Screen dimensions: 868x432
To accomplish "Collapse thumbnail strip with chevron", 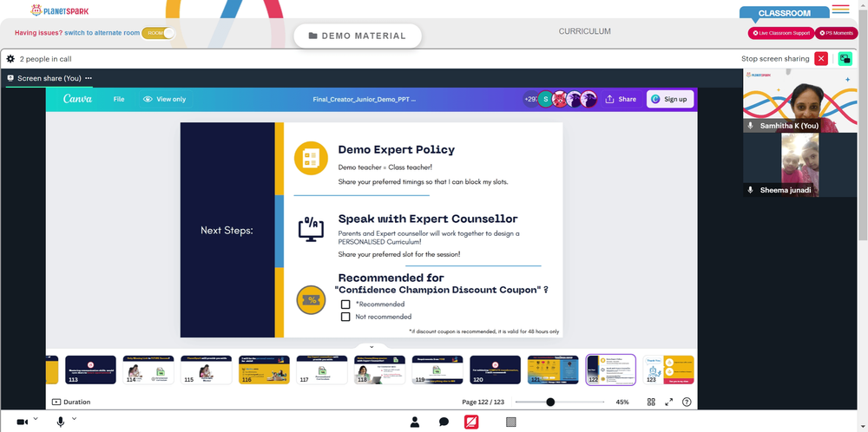I will click(x=372, y=347).
